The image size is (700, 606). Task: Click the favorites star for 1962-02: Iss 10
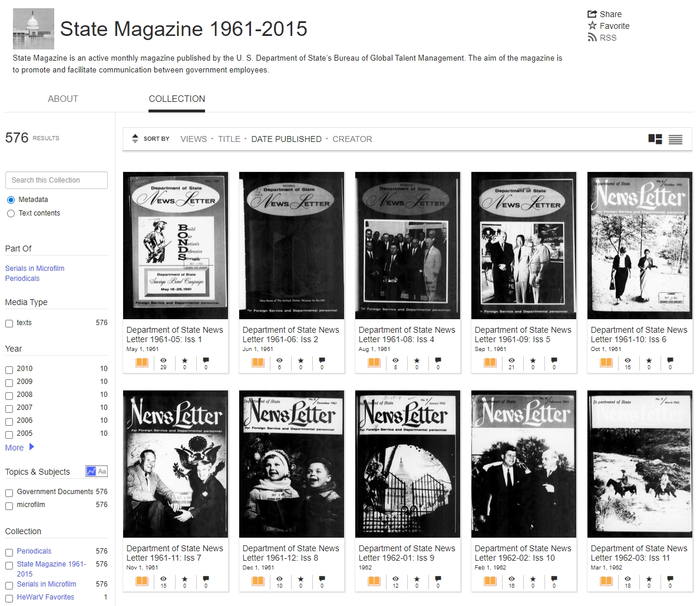533,579
